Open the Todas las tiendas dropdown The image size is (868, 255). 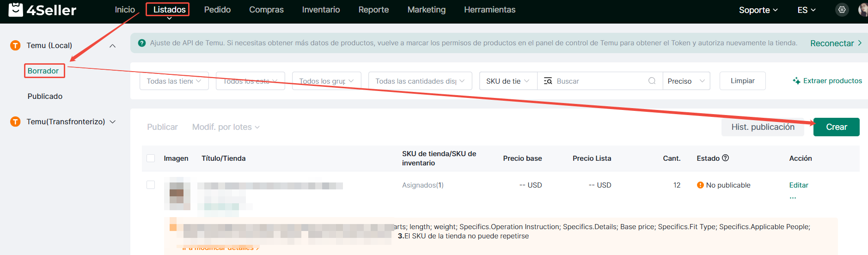[x=174, y=81]
